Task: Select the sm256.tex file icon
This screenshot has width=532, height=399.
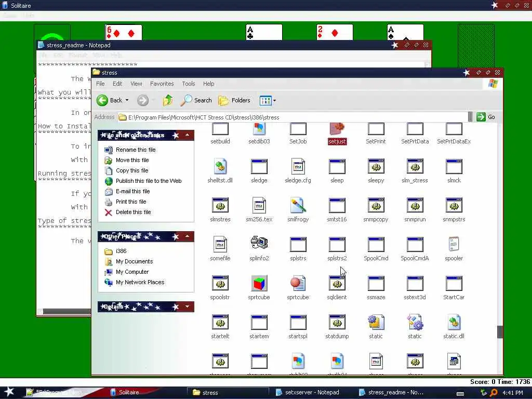Action: pyautogui.click(x=259, y=206)
